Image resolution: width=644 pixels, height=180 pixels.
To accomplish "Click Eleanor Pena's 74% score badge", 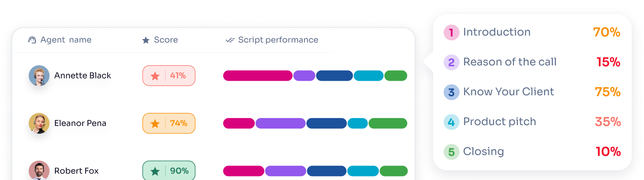I will pyautogui.click(x=169, y=123).
